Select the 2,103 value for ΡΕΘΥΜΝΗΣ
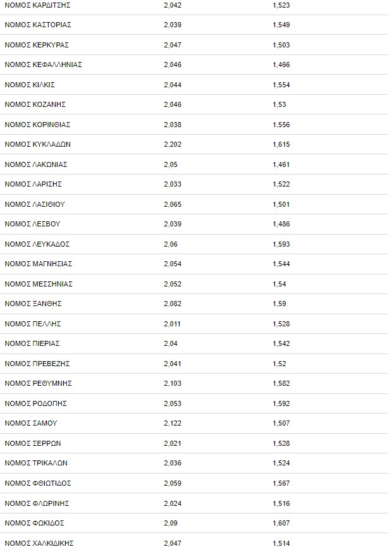This screenshot has width=392, height=547. (173, 383)
